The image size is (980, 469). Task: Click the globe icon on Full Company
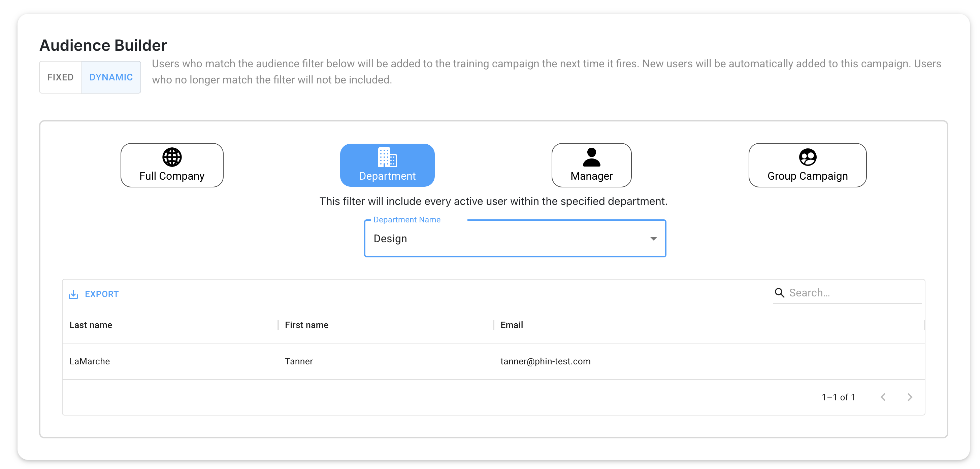(172, 157)
